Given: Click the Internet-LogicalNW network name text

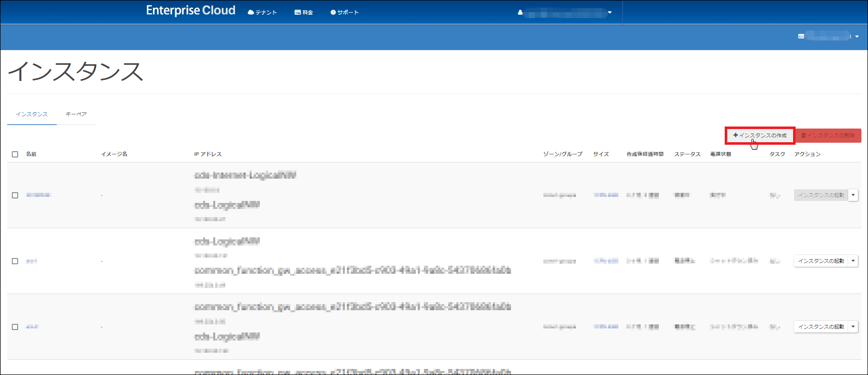Looking at the screenshot, I should point(246,175).
